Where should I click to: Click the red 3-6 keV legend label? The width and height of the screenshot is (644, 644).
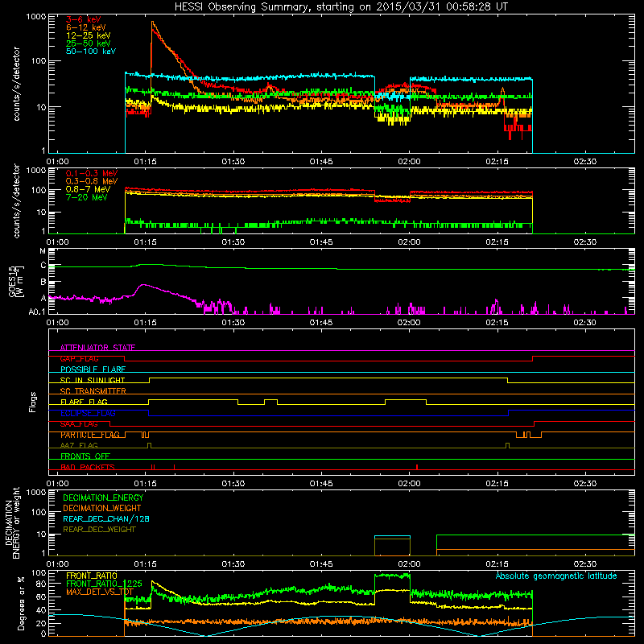(x=84, y=19)
